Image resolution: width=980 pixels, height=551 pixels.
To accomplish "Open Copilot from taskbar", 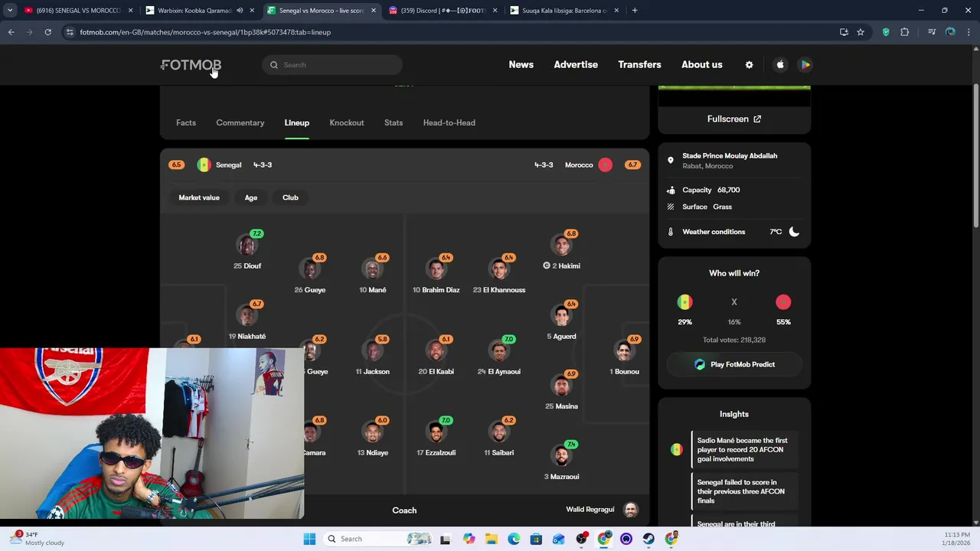I will pyautogui.click(x=469, y=539).
